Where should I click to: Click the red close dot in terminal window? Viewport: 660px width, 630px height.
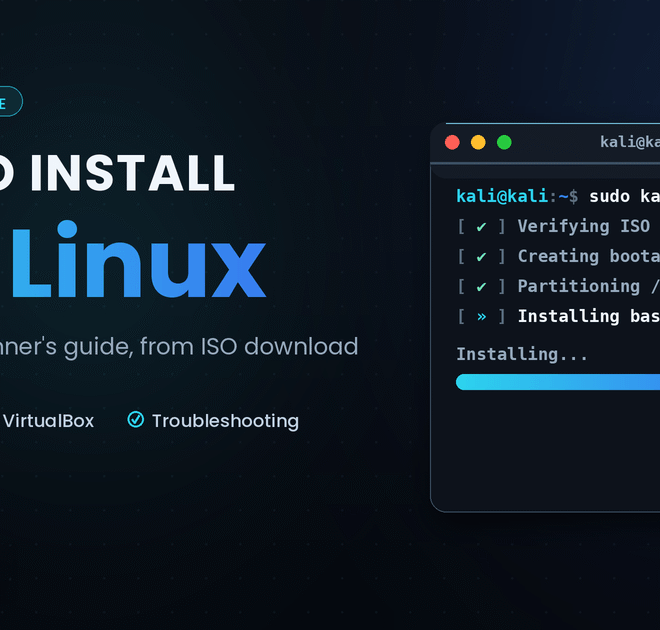coord(452,142)
